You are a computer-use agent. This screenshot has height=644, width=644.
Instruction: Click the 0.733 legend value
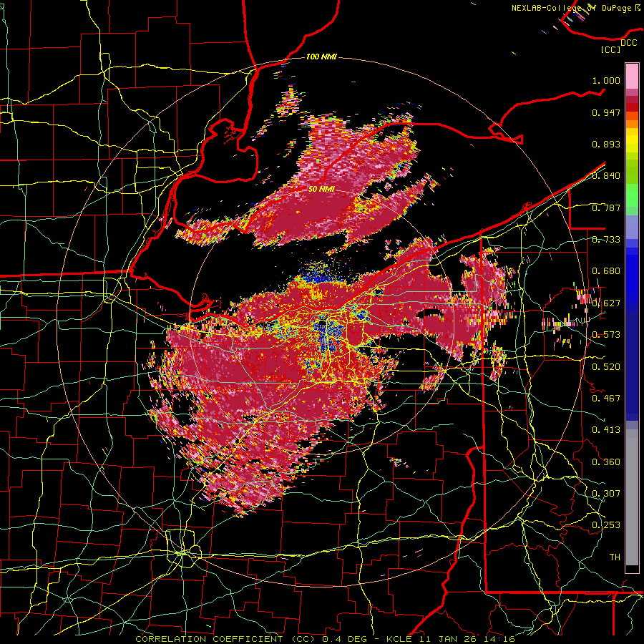[606, 240]
